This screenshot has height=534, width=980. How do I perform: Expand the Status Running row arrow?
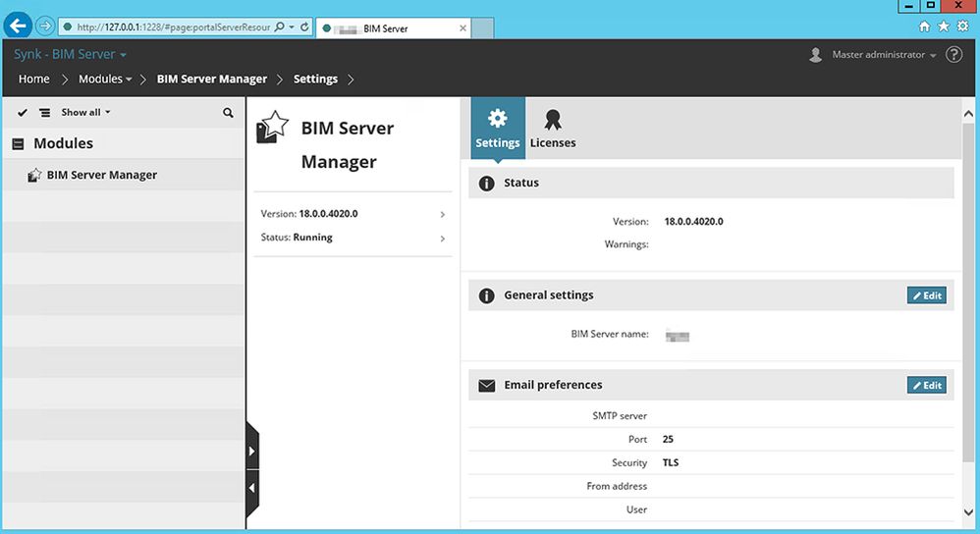(x=443, y=239)
